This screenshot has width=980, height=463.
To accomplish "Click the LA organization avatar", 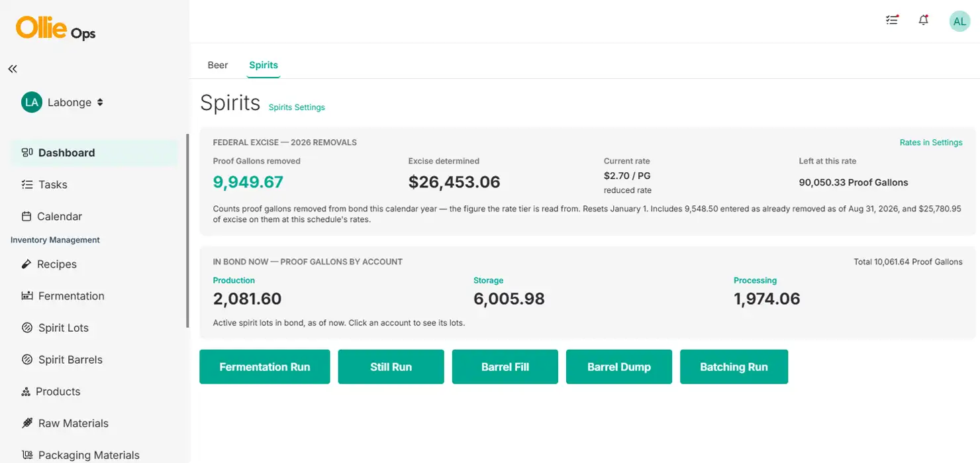I will click(x=32, y=103).
